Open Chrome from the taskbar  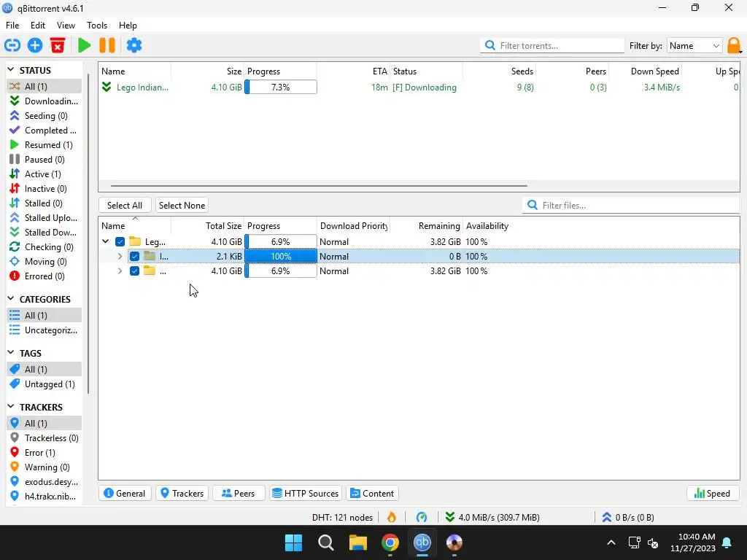390,542
